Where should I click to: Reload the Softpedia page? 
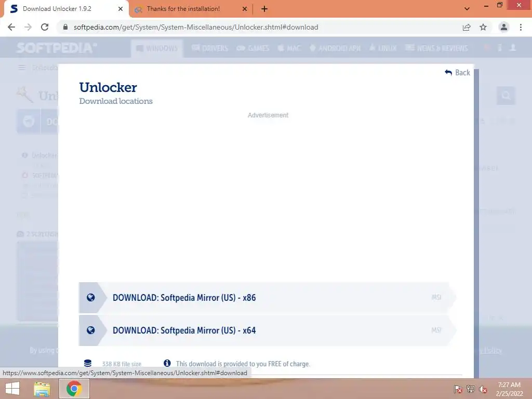click(x=45, y=27)
